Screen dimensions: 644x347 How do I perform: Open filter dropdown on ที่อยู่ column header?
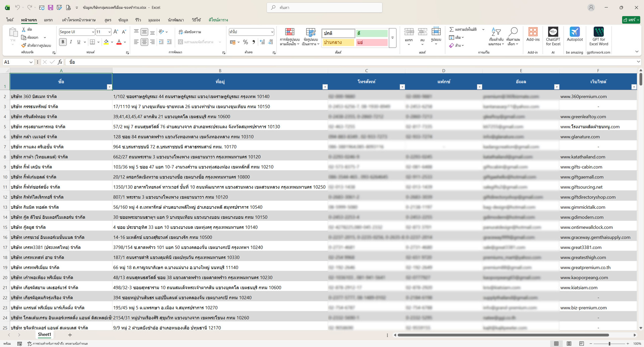[x=325, y=87]
